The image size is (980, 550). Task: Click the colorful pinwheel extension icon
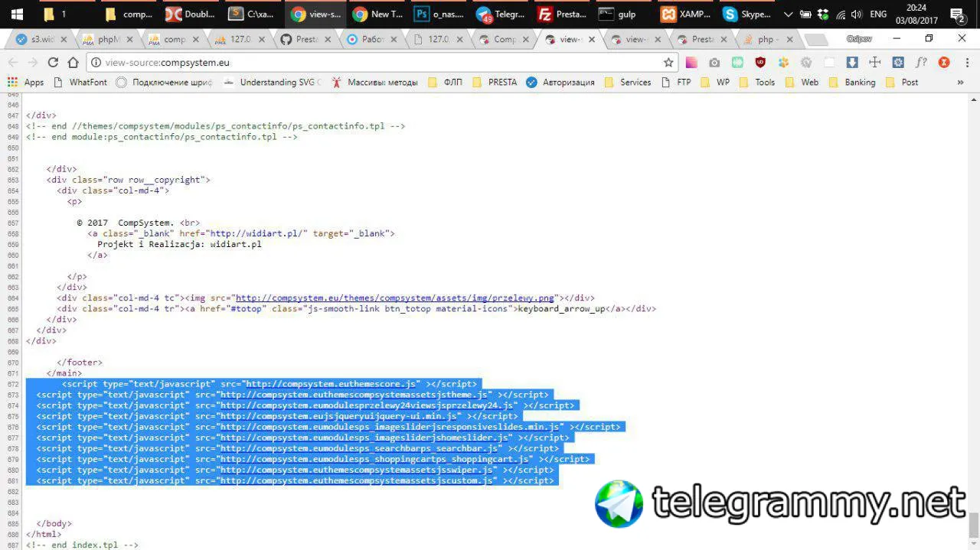pyautogui.click(x=783, y=63)
